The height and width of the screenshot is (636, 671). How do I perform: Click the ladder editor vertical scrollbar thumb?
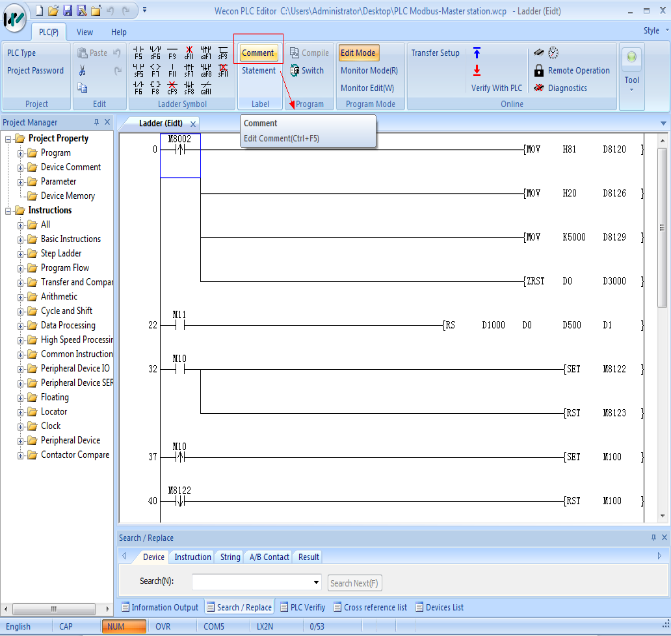click(x=662, y=228)
